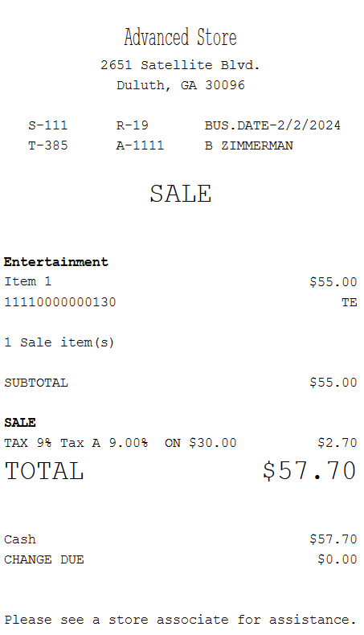Select the A-1111 associate code

click(x=140, y=145)
